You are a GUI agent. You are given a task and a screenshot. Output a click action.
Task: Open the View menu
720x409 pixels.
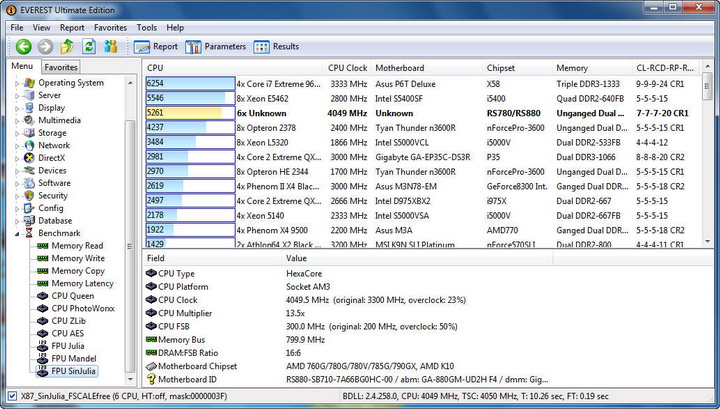tap(41, 28)
